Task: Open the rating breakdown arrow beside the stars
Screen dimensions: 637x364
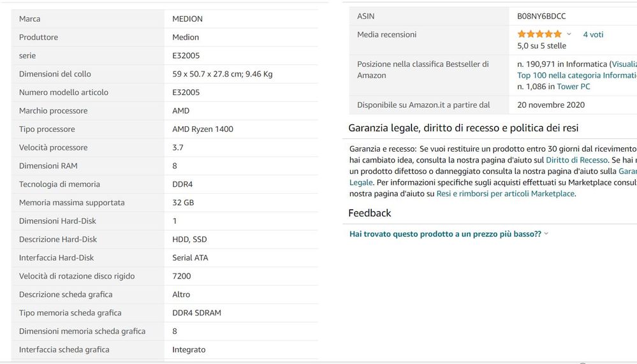Action: tap(569, 34)
